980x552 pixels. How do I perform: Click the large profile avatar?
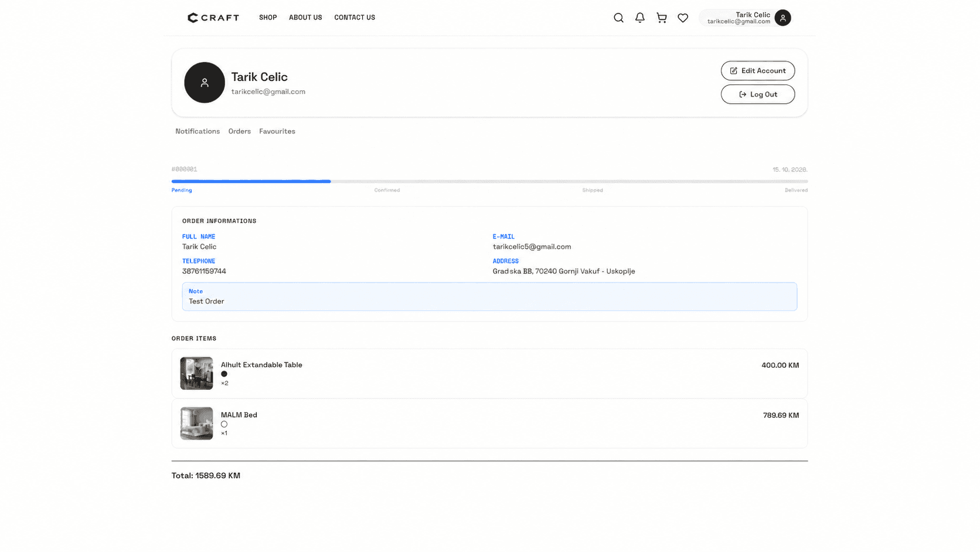[x=205, y=83]
